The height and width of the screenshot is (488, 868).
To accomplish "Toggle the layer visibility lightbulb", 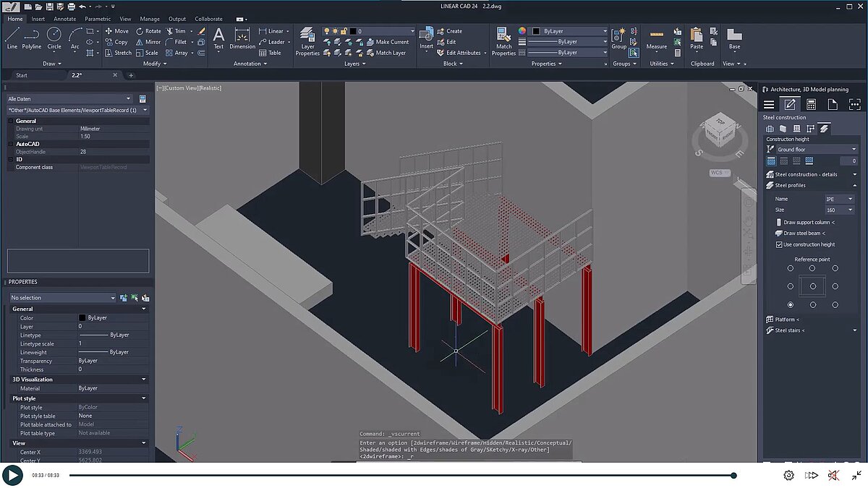I will (x=327, y=30).
